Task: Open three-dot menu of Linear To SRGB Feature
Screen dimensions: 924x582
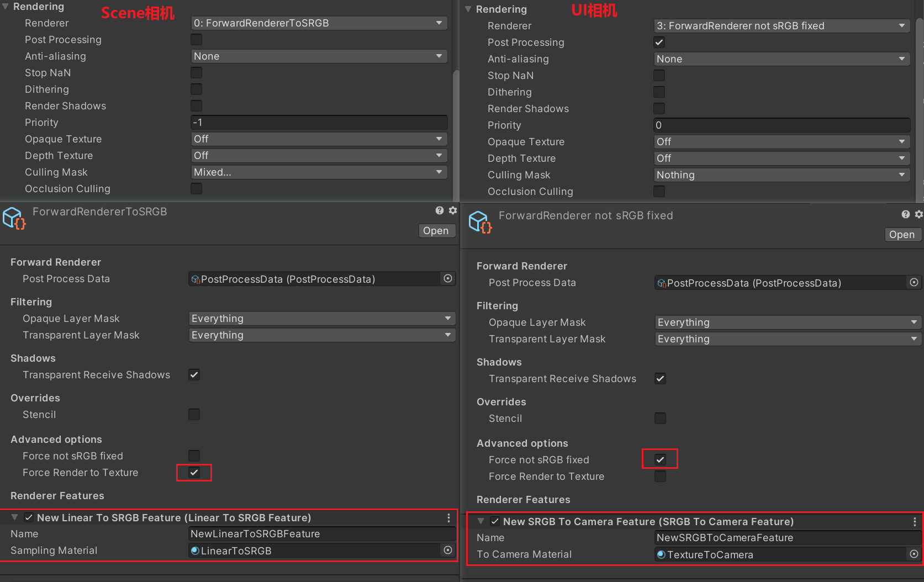Action: [x=448, y=517]
